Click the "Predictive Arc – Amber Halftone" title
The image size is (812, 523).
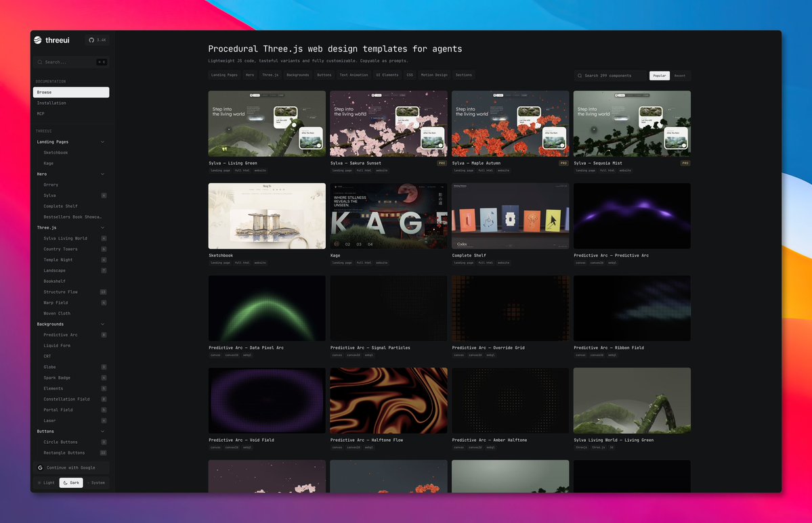[490, 440]
